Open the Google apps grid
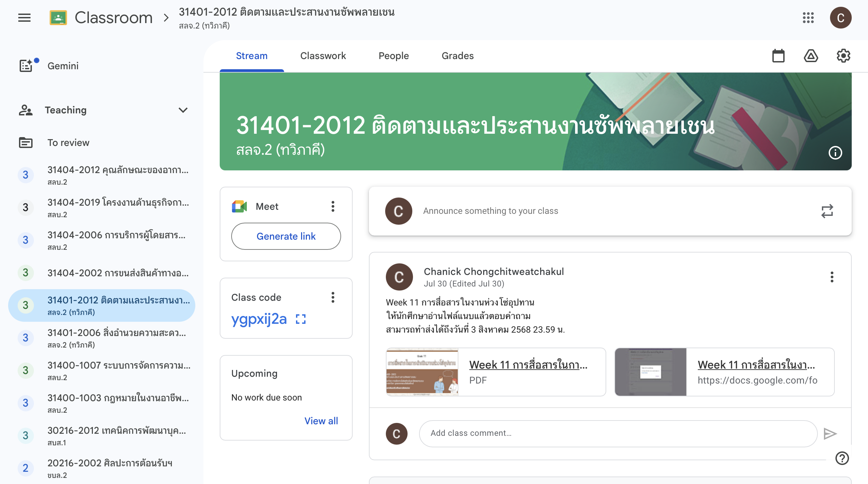The height and width of the screenshot is (484, 868). [808, 18]
